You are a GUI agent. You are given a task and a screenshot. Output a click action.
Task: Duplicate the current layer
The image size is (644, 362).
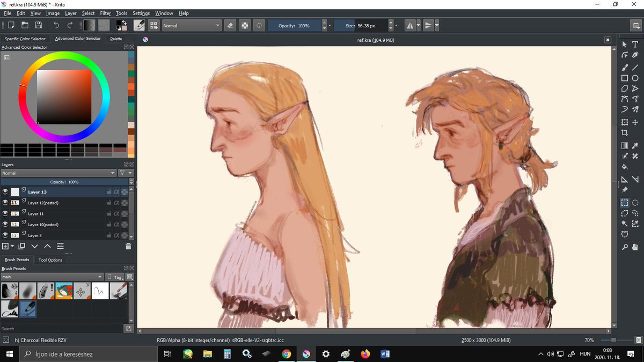point(21,246)
